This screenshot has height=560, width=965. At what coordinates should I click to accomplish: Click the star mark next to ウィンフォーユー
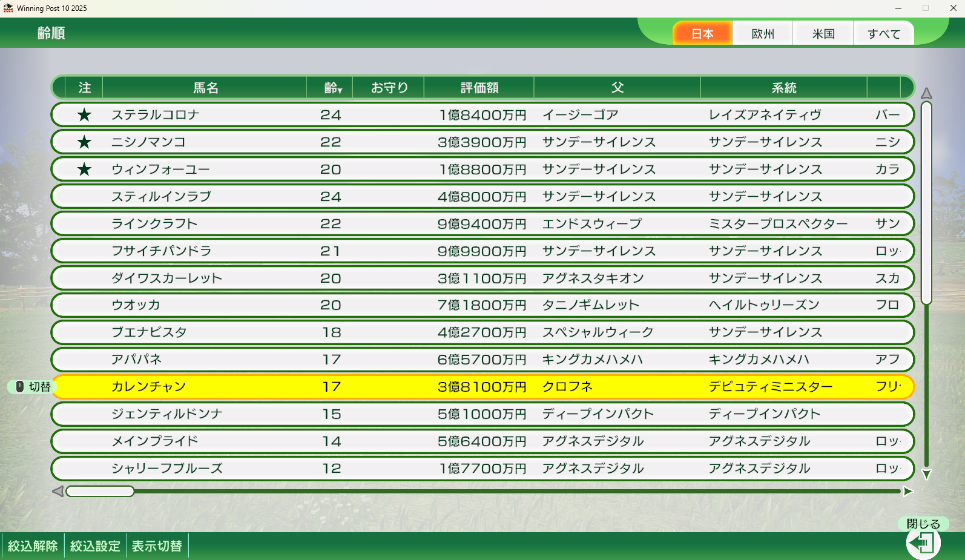point(84,169)
